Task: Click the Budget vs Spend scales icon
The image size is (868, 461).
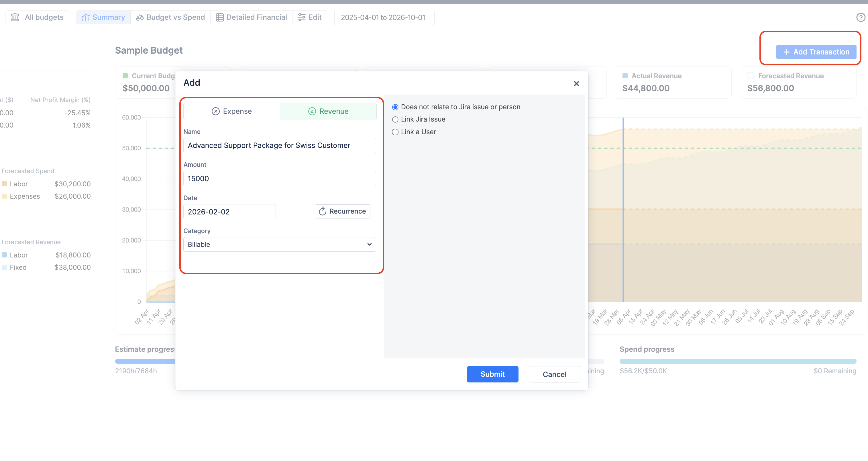Action: pyautogui.click(x=140, y=17)
